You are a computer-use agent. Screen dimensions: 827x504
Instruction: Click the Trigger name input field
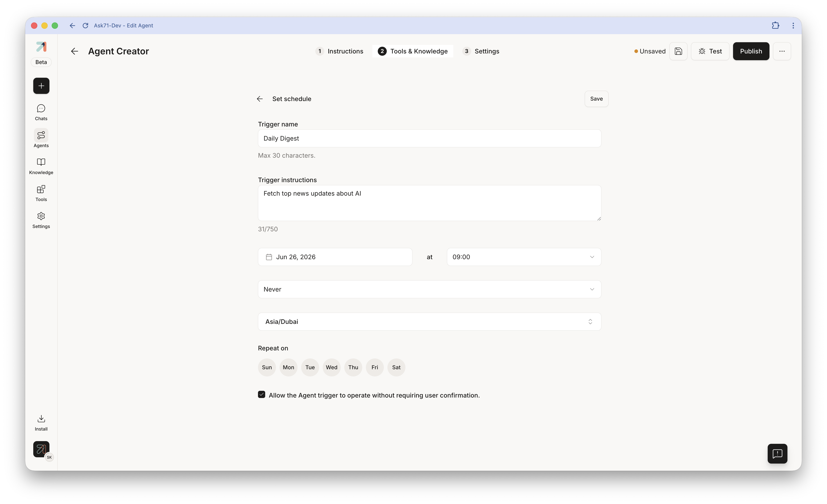coord(430,139)
